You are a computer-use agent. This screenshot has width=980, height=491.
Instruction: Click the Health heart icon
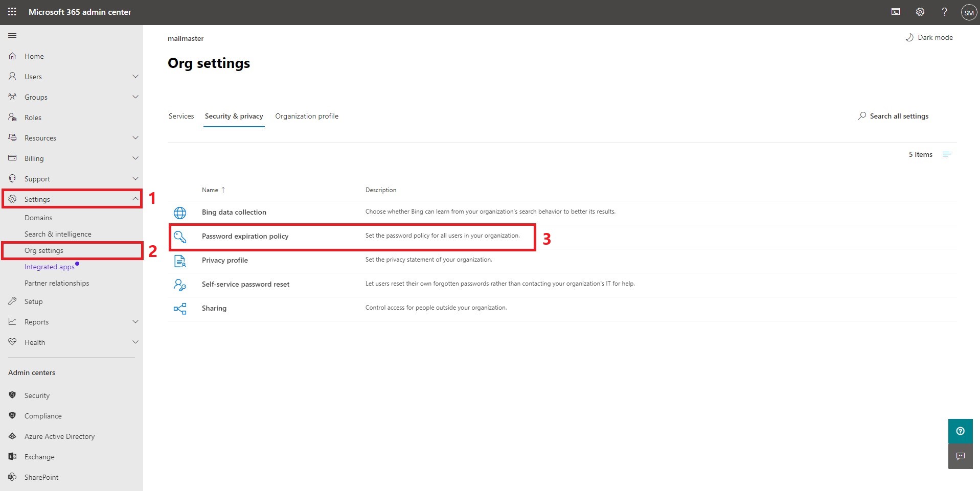(x=12, y=342)
